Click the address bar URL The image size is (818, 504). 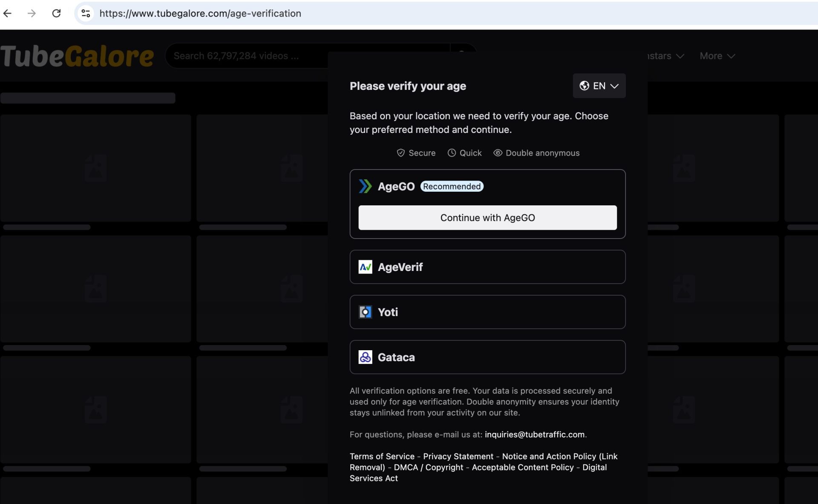200,13
